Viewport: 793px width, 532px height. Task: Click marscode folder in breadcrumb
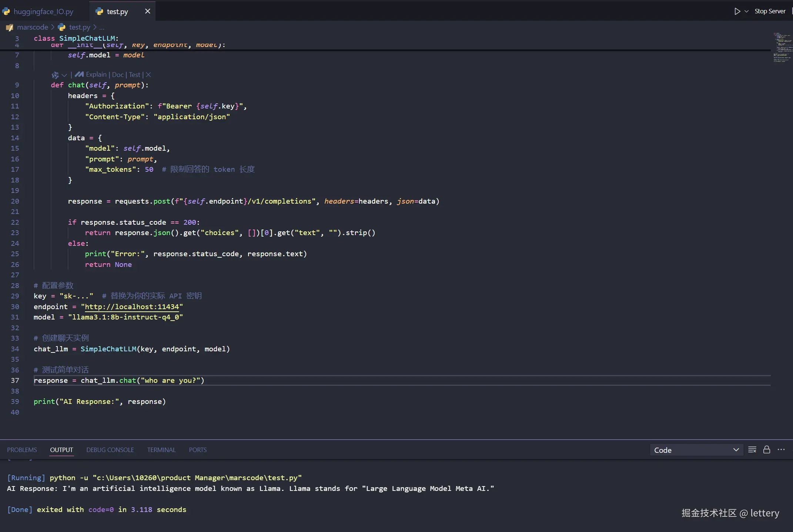click(x=33, y=27)
